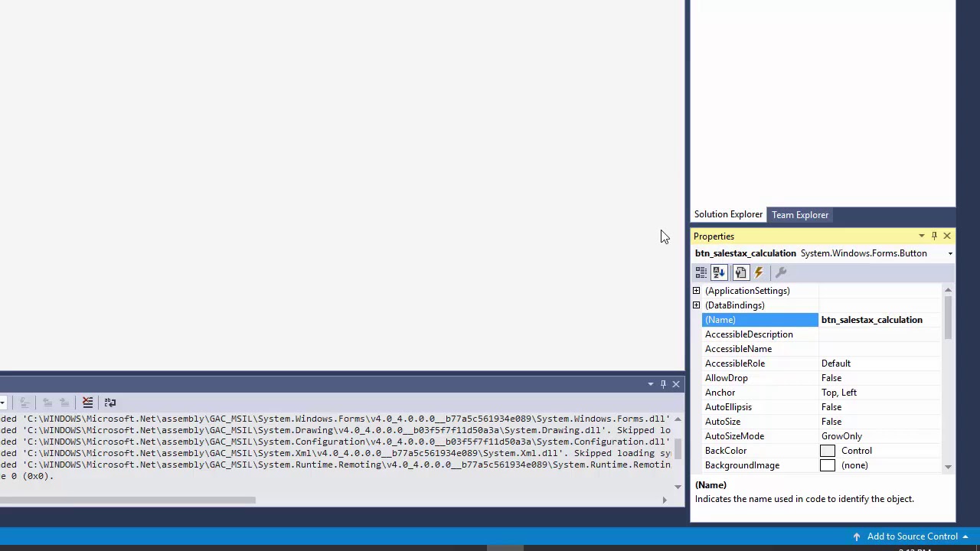This screenshot has width=980, height=551.
Task: Click the System.Windows.Forms.dll output line
Action: [335, 419]
